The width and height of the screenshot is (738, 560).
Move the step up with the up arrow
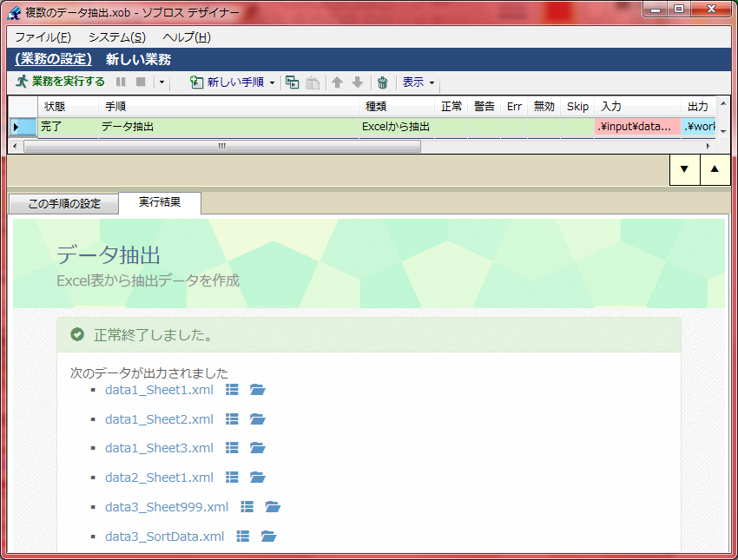pyautogui.click(x=337, y=82)
